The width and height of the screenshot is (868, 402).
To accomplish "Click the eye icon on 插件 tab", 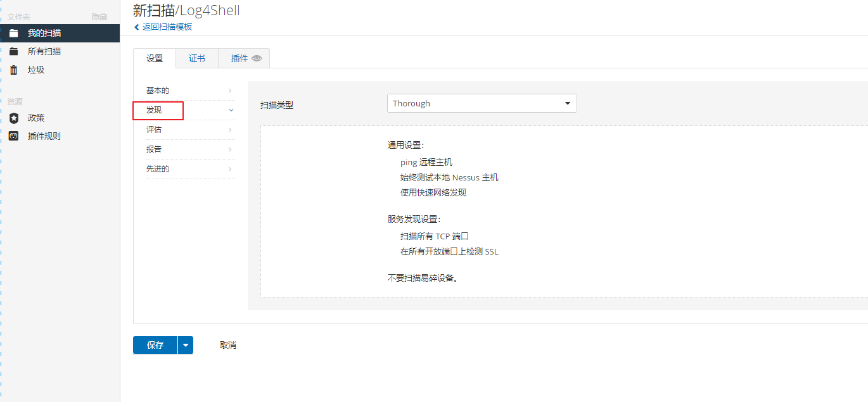I will pos(257,58).
